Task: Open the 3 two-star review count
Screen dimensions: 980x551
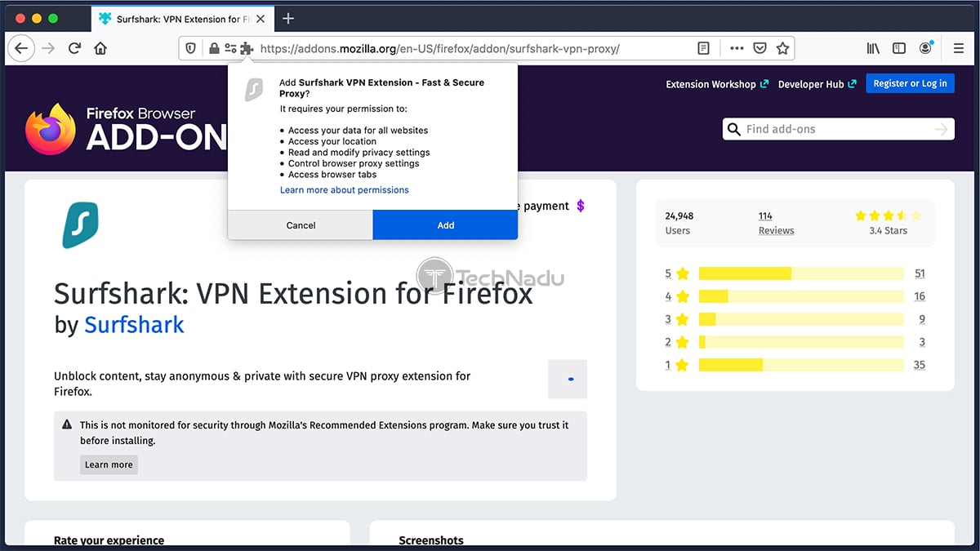Action: coord(922,342)
